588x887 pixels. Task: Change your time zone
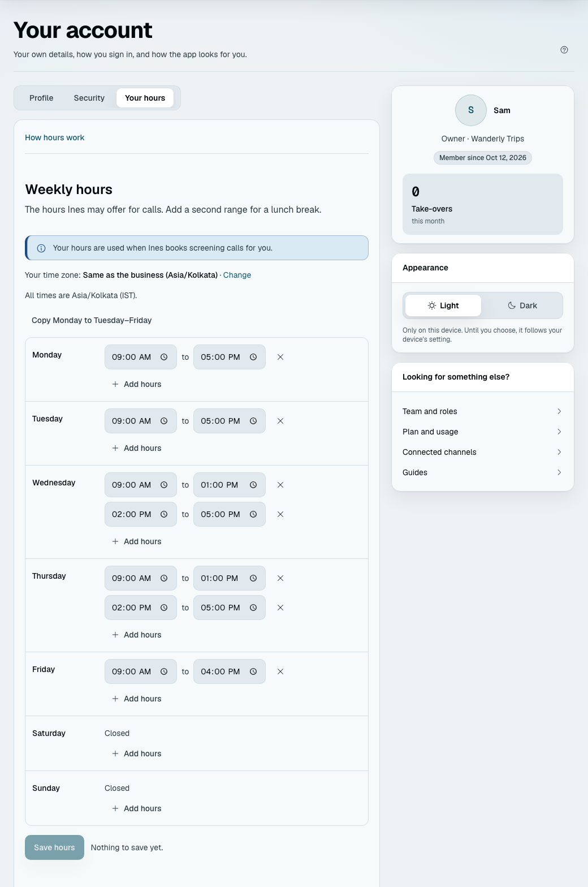coord(237,275)
